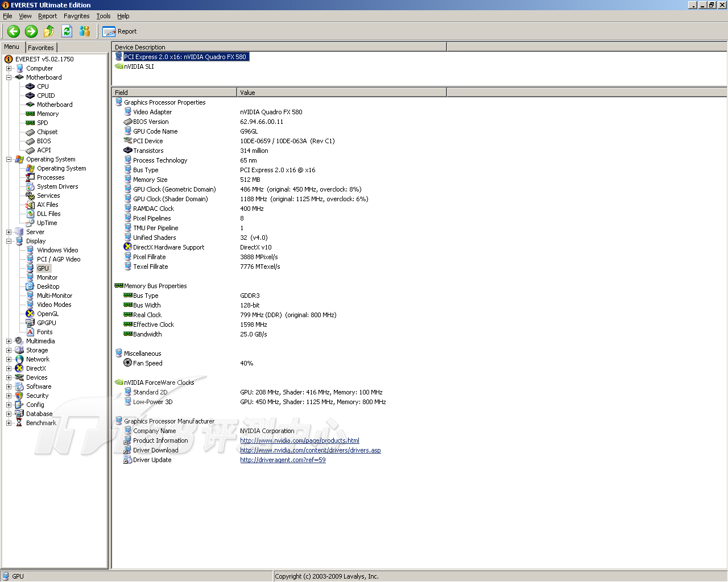
Task: Click the green Forward arrow toolbar icon
Action: (x=31, y=32)
